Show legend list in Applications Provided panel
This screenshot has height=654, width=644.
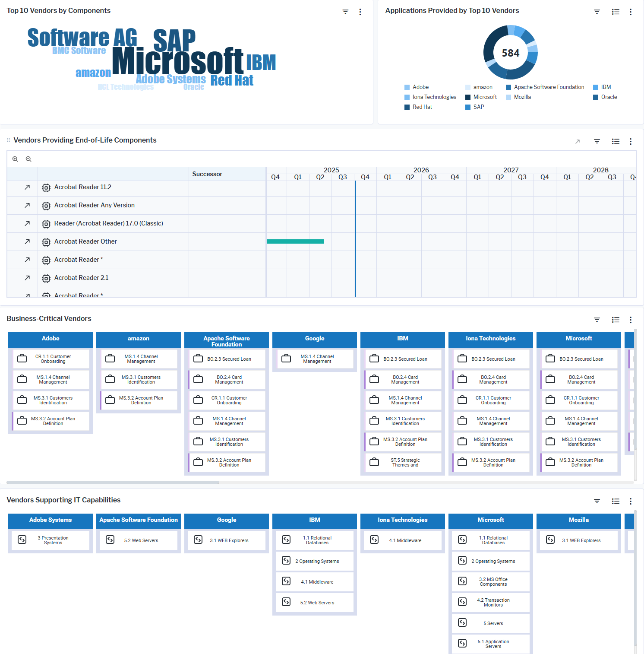pyautogui.click(x=616, y=12)
